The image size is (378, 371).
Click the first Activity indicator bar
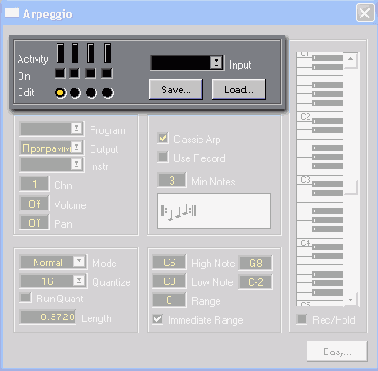[x=60, y=53]
